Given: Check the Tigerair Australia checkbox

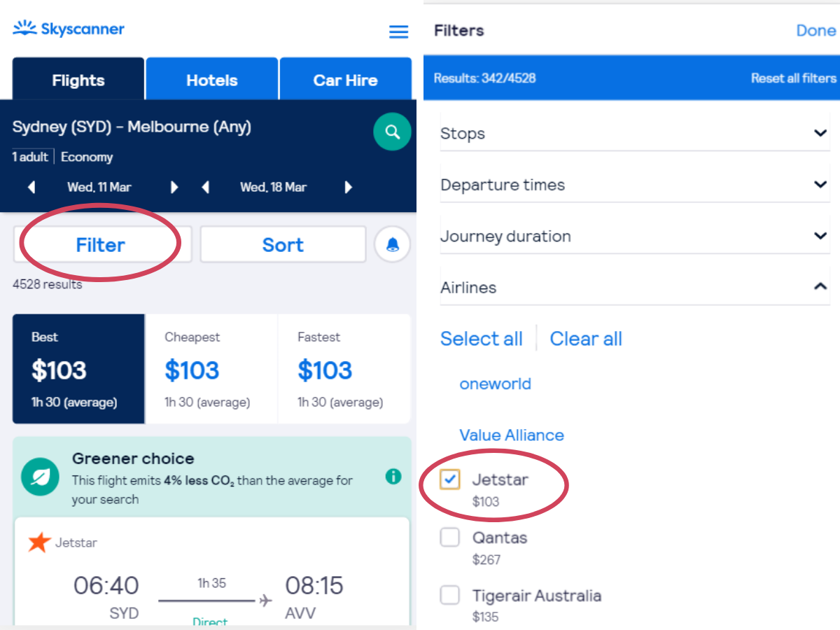Looking at the screenshot, I should click(450, 596).
